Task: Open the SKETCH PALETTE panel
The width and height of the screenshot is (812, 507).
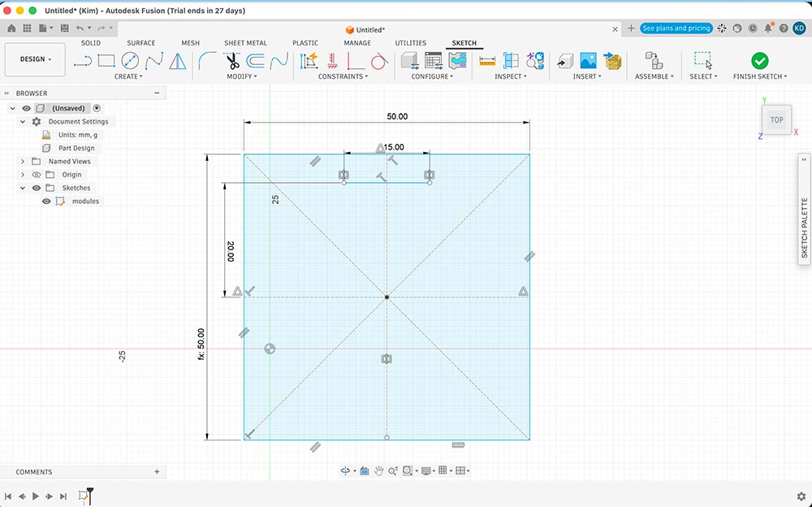Action: (x=804, y=210)
